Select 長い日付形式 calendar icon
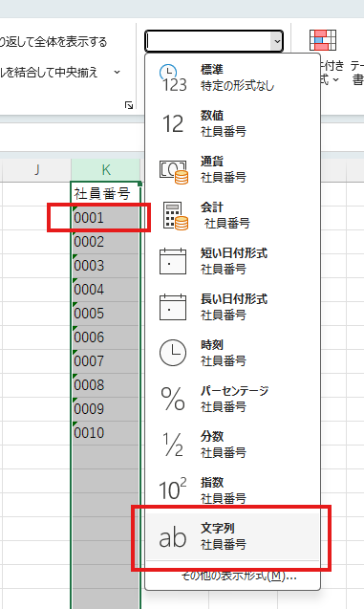 [x=173, y=307]
